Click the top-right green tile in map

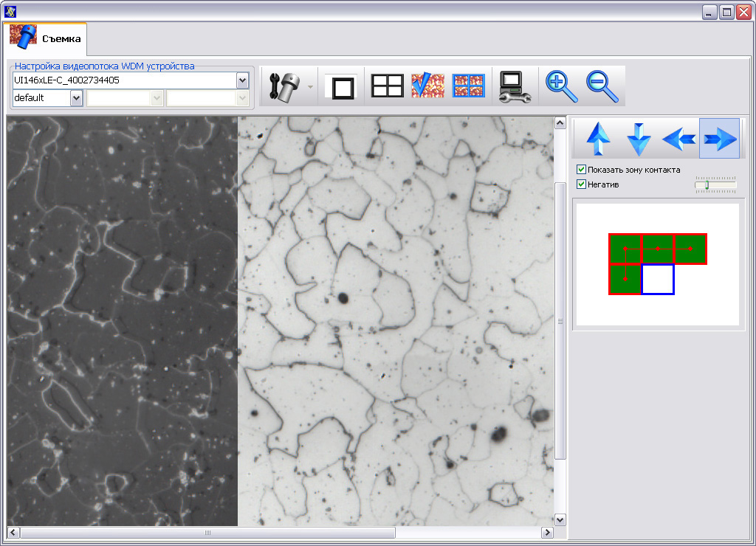pos(690,249)
